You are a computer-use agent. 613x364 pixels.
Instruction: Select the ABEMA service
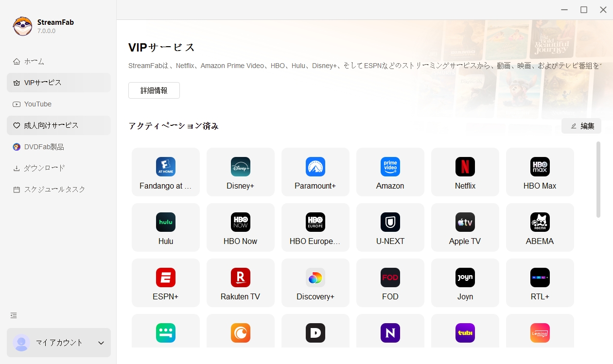pos(540,227)
